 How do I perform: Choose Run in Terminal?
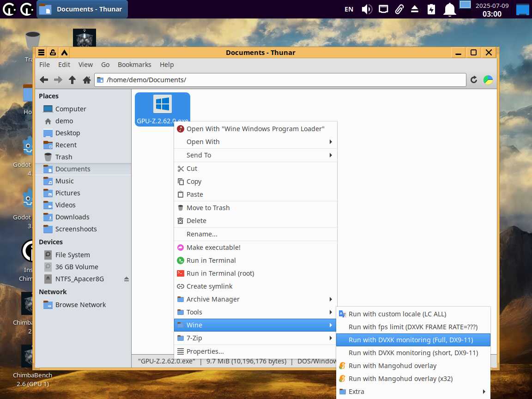pyautogui.click(x=255, y=260)
